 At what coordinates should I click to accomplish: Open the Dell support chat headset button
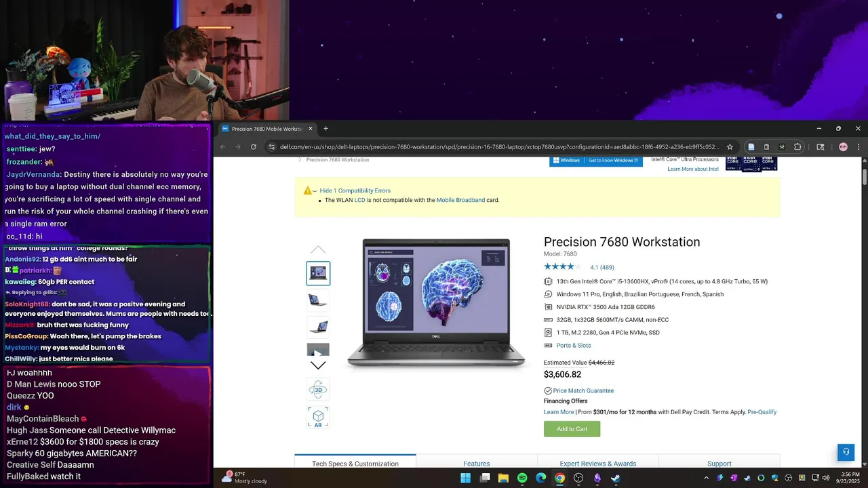pos(846,452)
